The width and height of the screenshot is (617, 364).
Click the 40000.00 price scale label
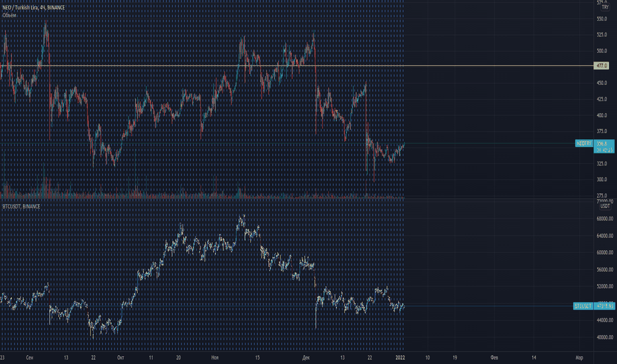605,338
